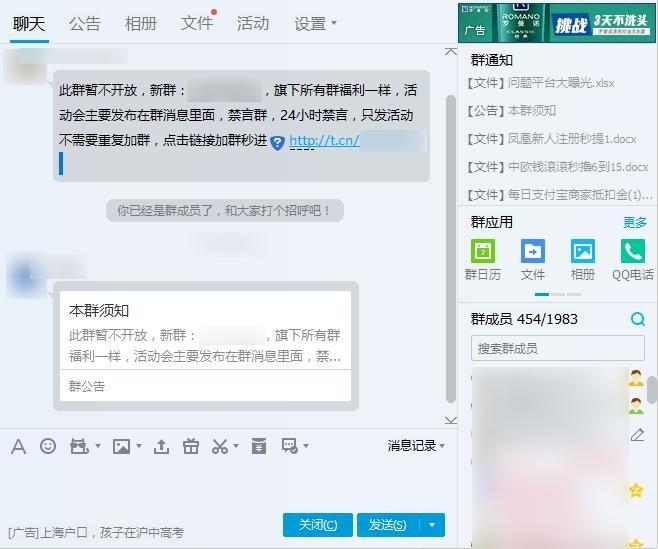Switch to the 公告 tab
Screen dimensions: 658x549
(x=85, y=24)
